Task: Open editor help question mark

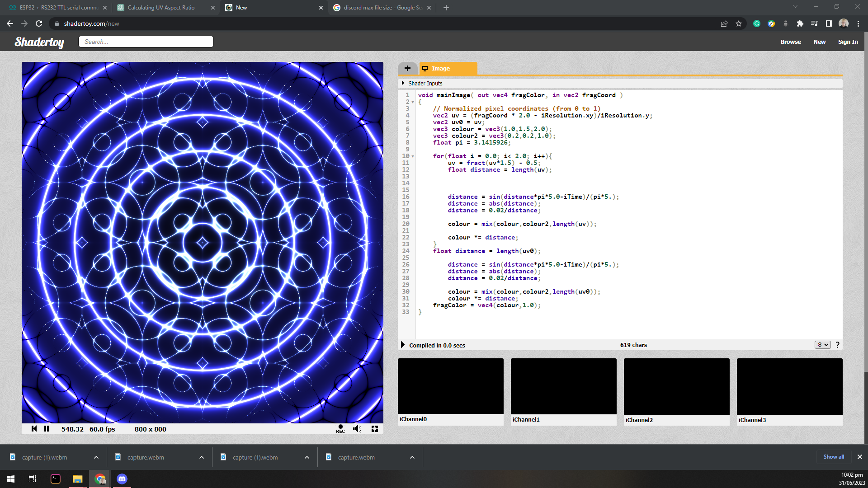Action: (x=838, y=345)
